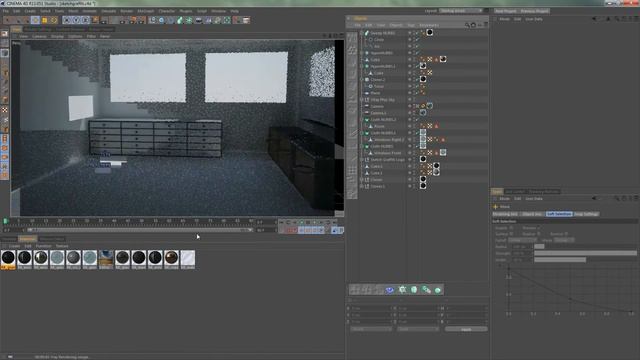The image size is (640, 360).
Task: Open the MoGraph menu
Action: tap(146, 11)
